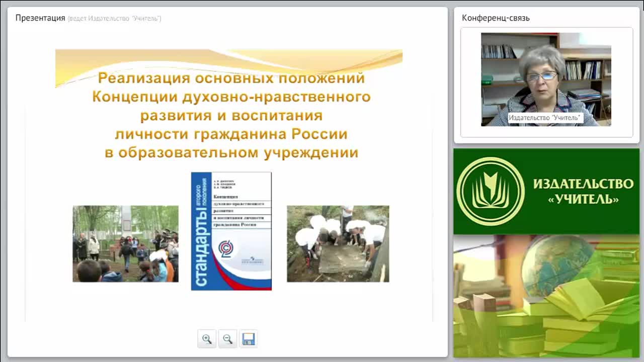Viewport: 644px width, 362px height.
Task: Click the text ведет Издательство "Учитель"
Action: click(114, 19)
